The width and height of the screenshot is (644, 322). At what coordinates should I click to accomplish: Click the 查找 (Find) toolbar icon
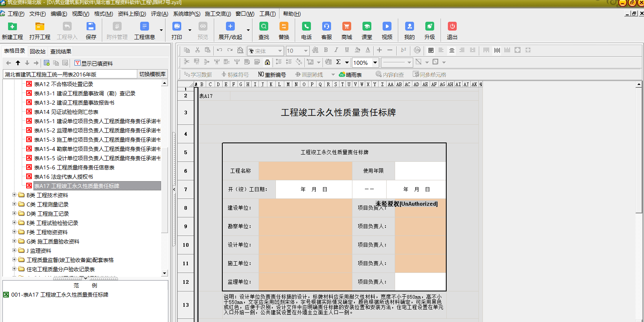[x=264, y=27]
